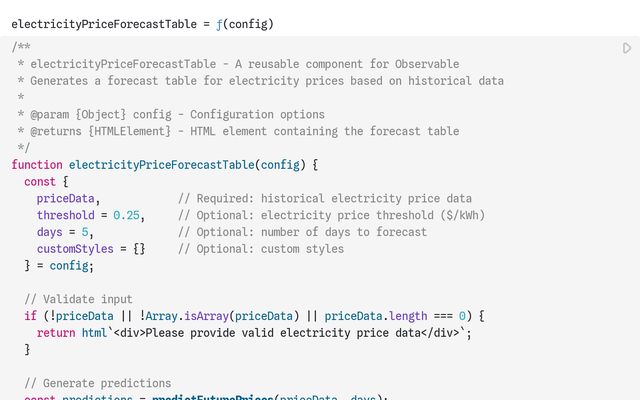This screenshot has height=400, width=640.
Task: Place cursor on the function keyword
Action: (37, 165)
